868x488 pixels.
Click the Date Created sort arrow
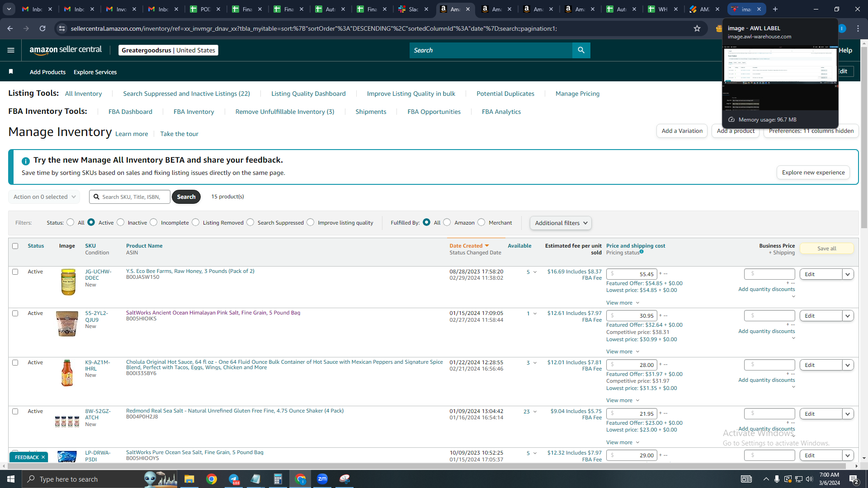[487, 246]
